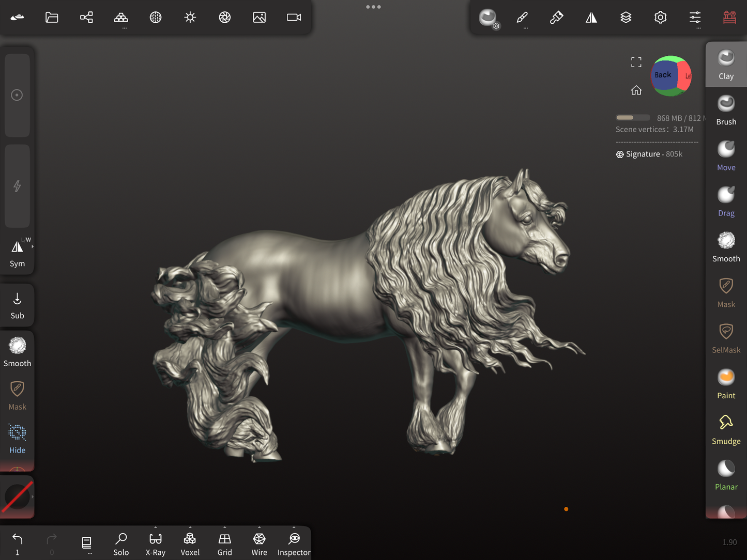Toggle X-Ray mode

coord(156,544)
